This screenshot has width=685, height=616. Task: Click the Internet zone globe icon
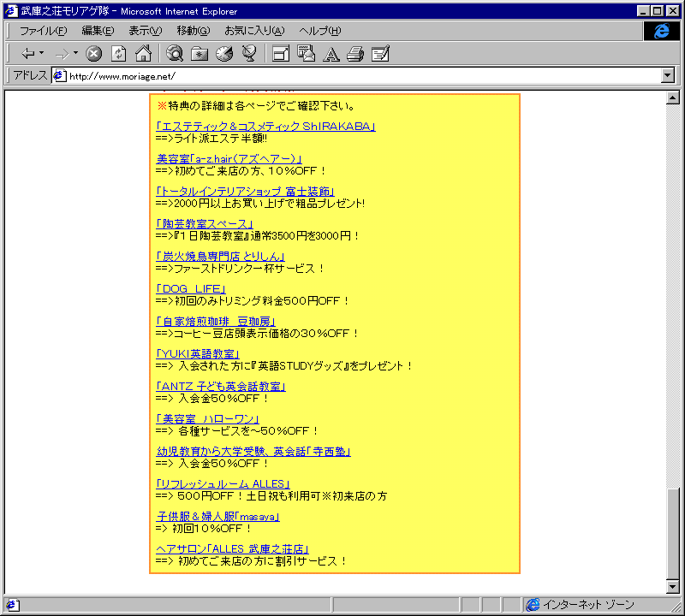click(533, 605)
